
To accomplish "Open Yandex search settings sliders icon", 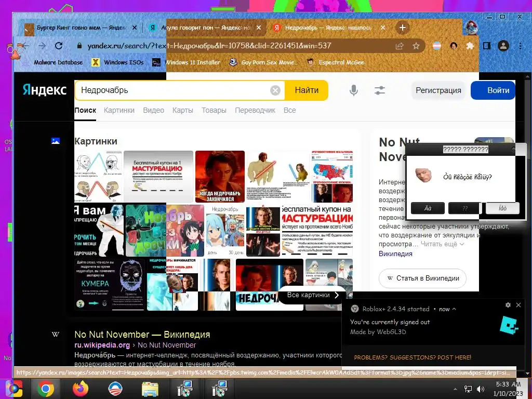I will pyautogui.click(x=380, y=90).
